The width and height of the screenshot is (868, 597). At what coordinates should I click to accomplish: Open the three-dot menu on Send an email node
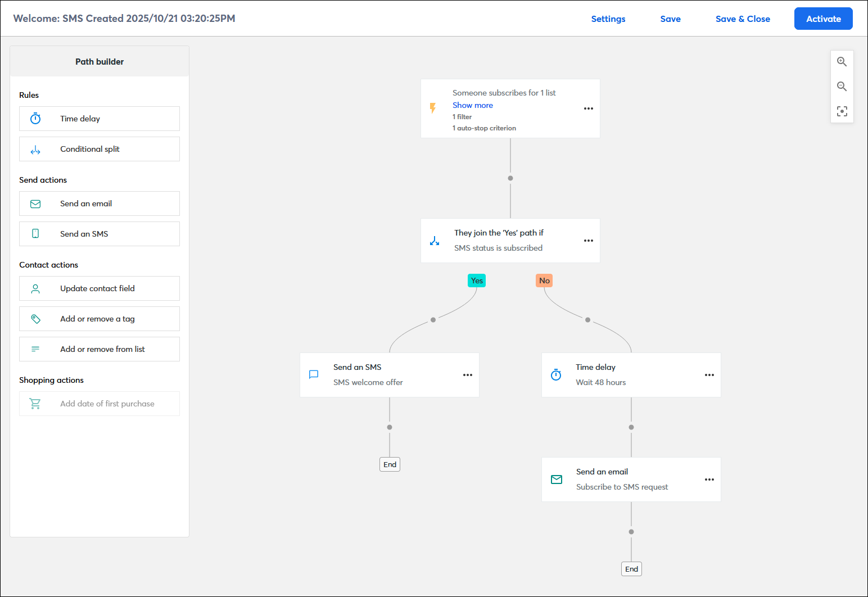click(709, 480)
